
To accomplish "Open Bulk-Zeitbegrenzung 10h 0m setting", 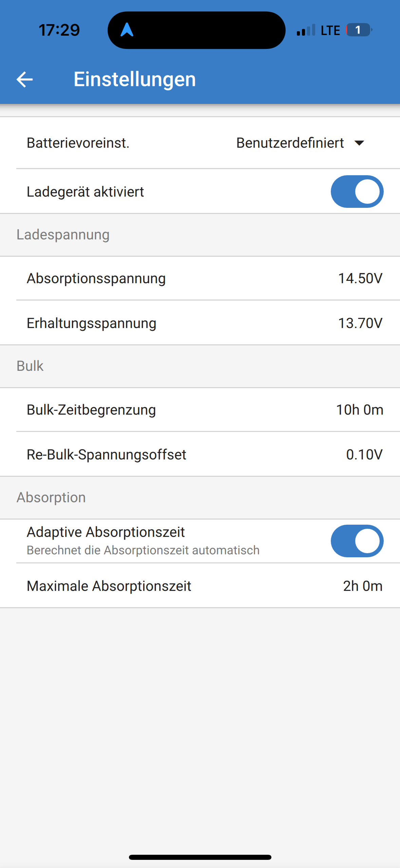I will pyautogui.click(x=360, y=410).
